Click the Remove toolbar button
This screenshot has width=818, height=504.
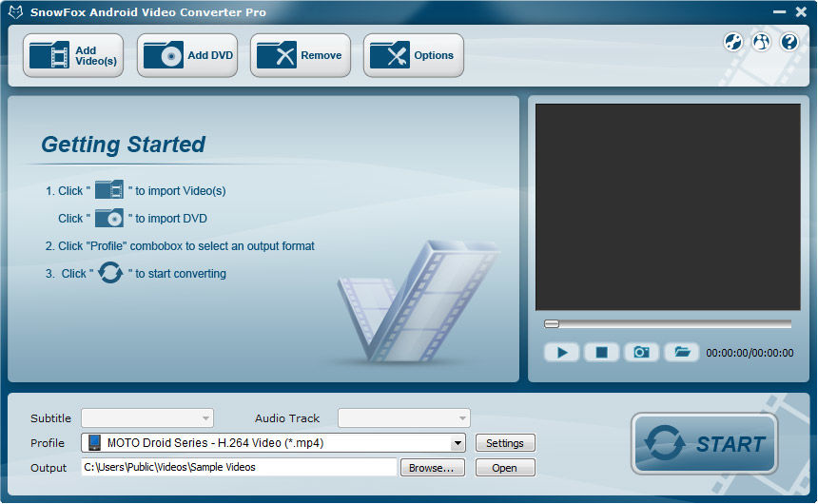[x=300, y=55]
